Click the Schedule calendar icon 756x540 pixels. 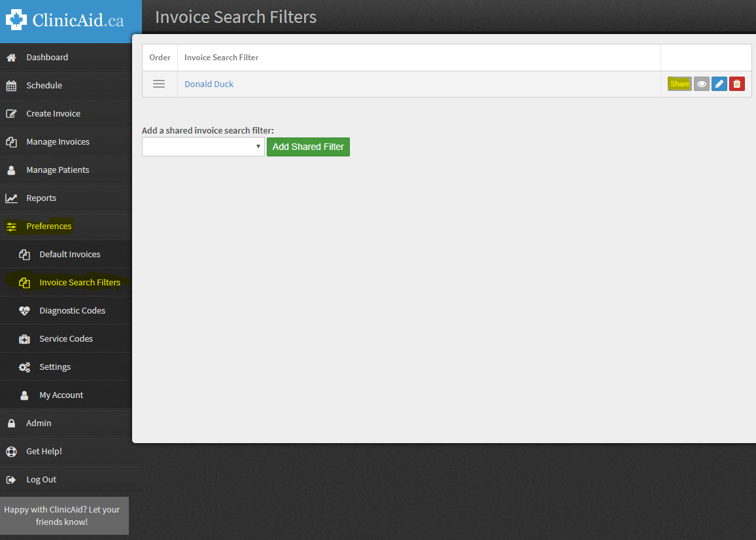[x=12, y=86]
